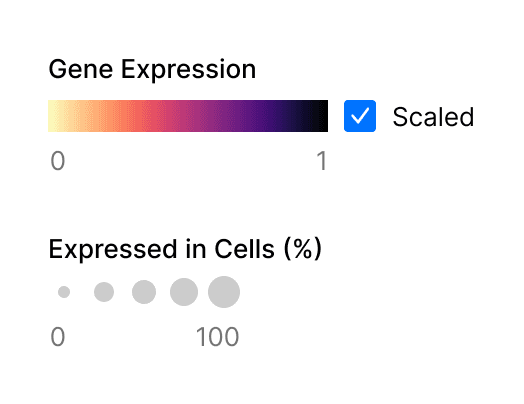Click the white checkmark icon
524x404 pixels.
point(360,116)
